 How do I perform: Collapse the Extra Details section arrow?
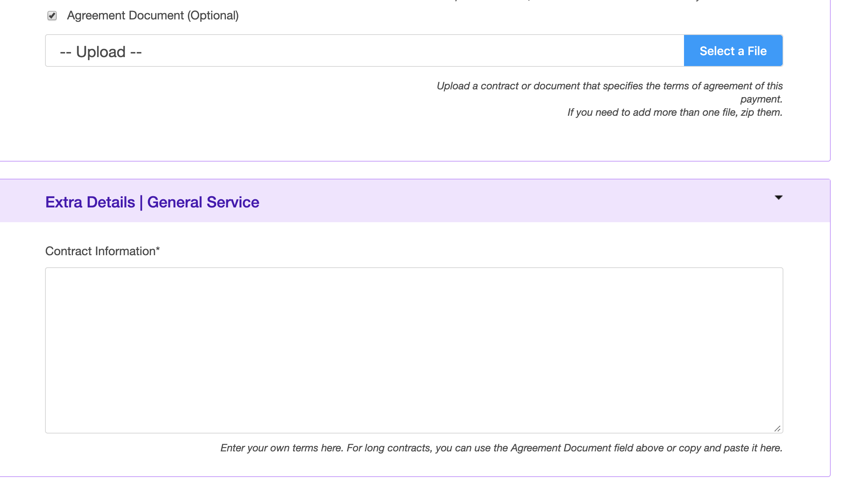coord(778,198)
